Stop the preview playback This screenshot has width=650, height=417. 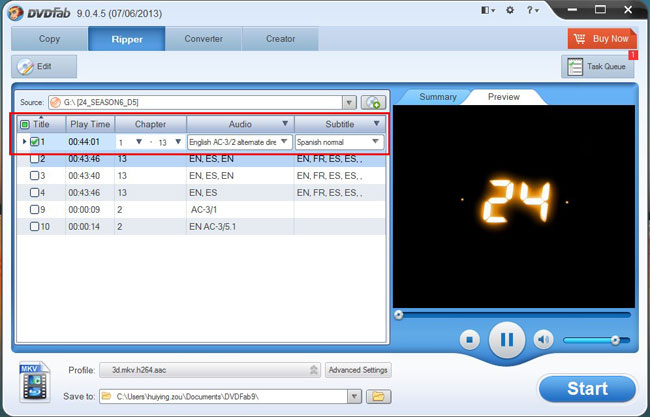pyautogui.click(x=470, y=340)
